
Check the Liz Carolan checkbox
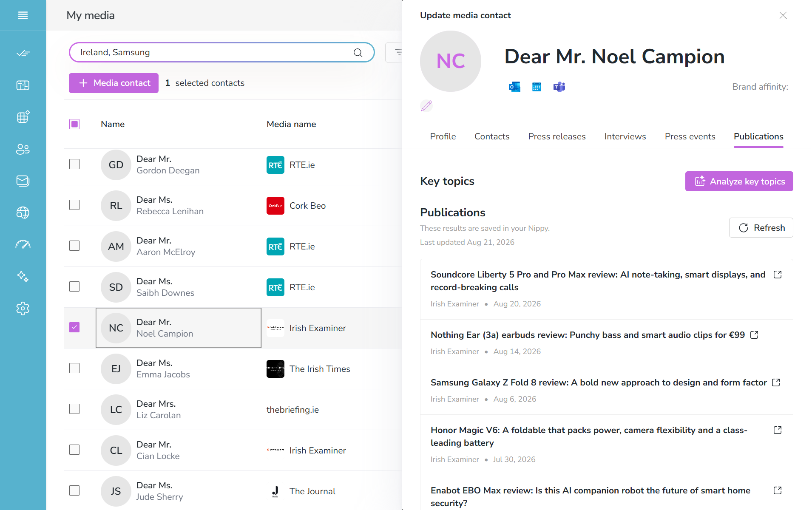pyautogui.click(x=74, y=409)
